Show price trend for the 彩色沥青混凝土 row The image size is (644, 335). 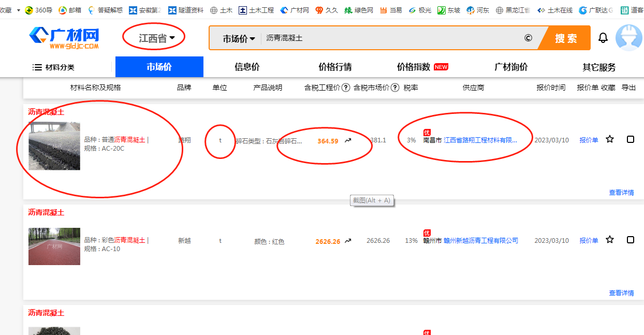[348, 241]
